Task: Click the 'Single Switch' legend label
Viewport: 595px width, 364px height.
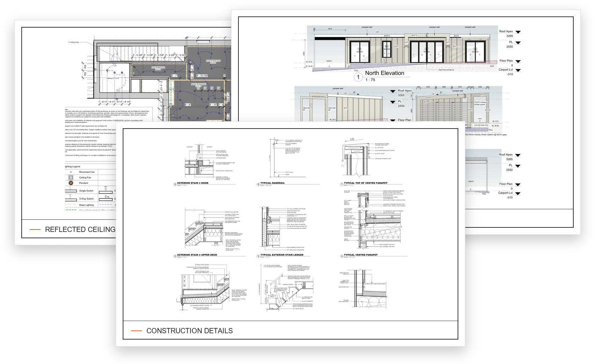Action: pyautogui.click(x=86, y=191)
